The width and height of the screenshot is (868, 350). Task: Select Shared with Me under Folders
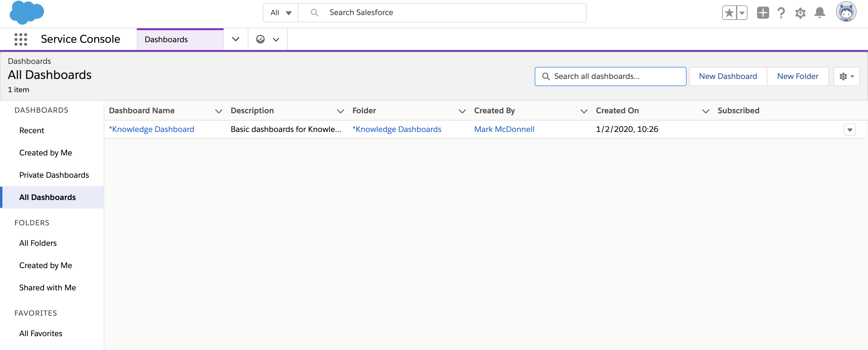click(x=48, y=287)
